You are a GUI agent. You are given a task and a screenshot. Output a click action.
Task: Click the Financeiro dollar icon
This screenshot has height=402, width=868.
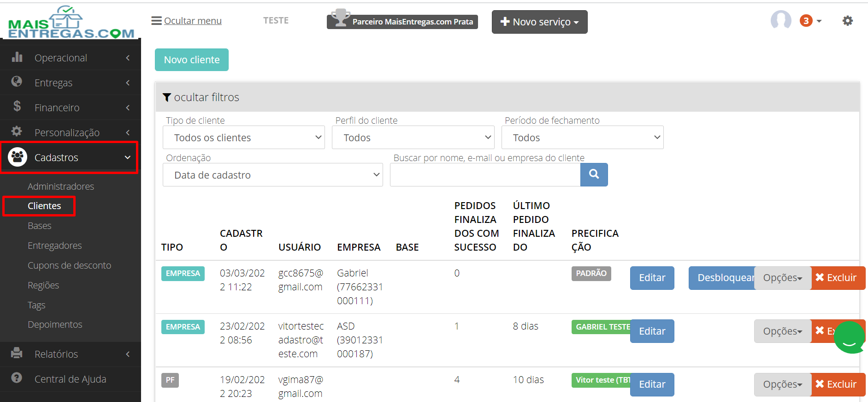click(x=17, y=107)
